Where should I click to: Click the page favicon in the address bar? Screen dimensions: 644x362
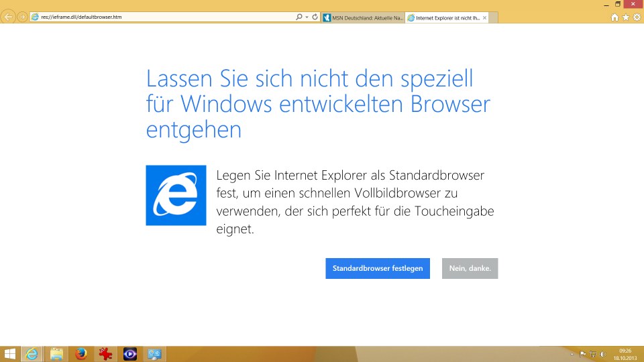pos(36,17)
